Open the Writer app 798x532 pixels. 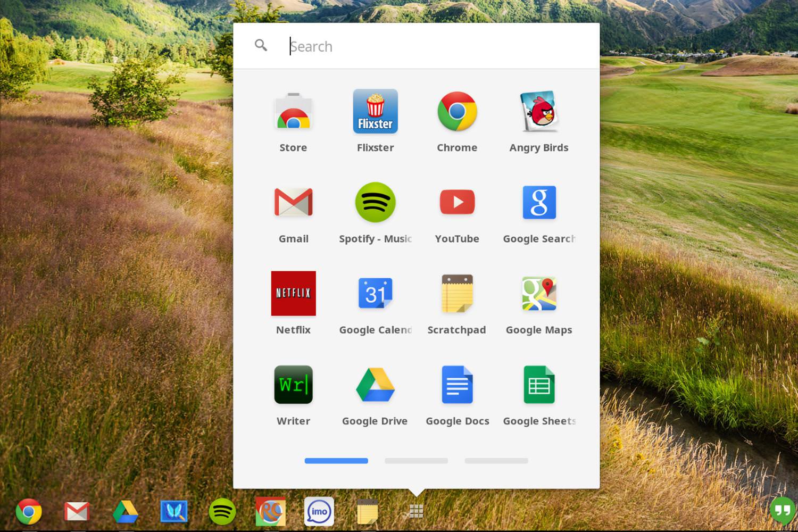[293, 384]
